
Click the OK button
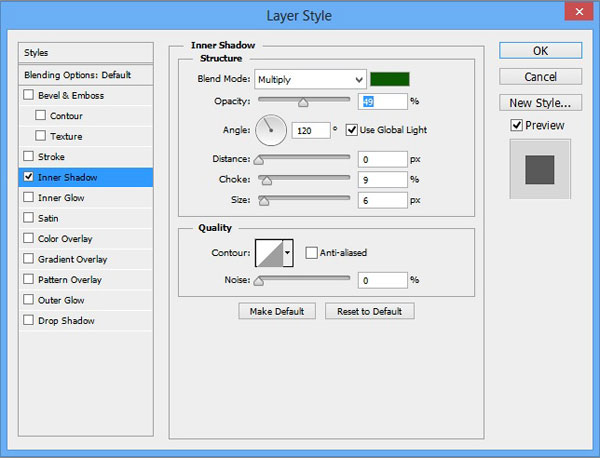(539, 51)
